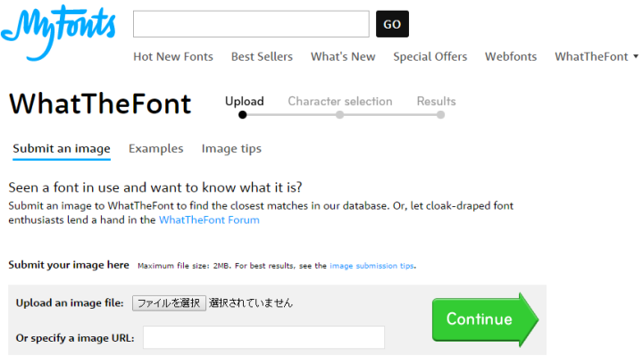View Special Offers
The height and width of the screenshot is (364, 643).
coord(430,56)
